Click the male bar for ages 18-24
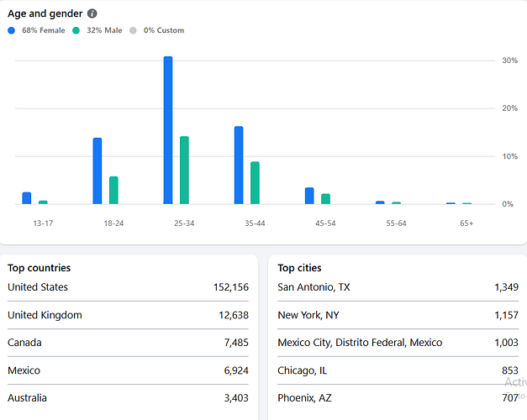 [x=113, y=190]
